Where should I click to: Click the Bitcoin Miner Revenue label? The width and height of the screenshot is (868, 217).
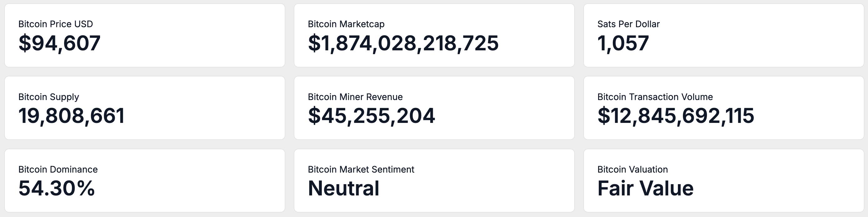355,97
